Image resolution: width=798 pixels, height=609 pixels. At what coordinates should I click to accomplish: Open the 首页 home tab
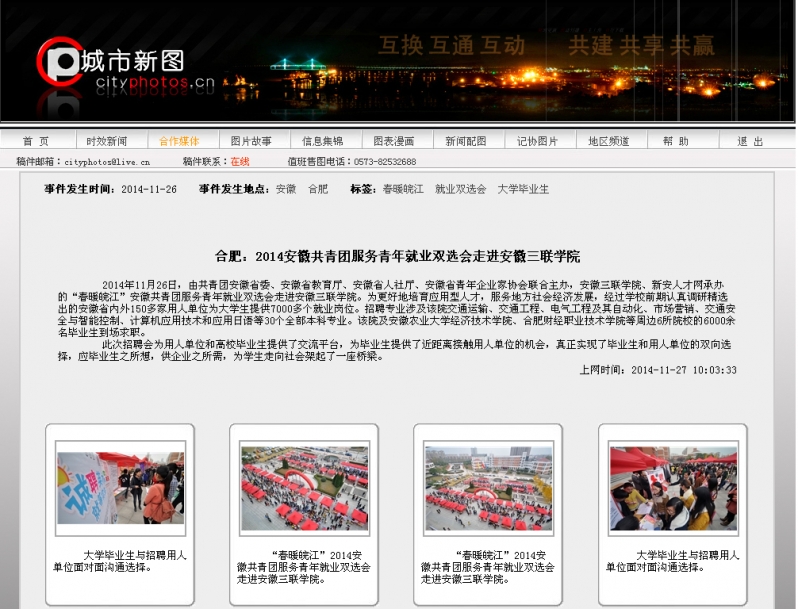[35, 141]
